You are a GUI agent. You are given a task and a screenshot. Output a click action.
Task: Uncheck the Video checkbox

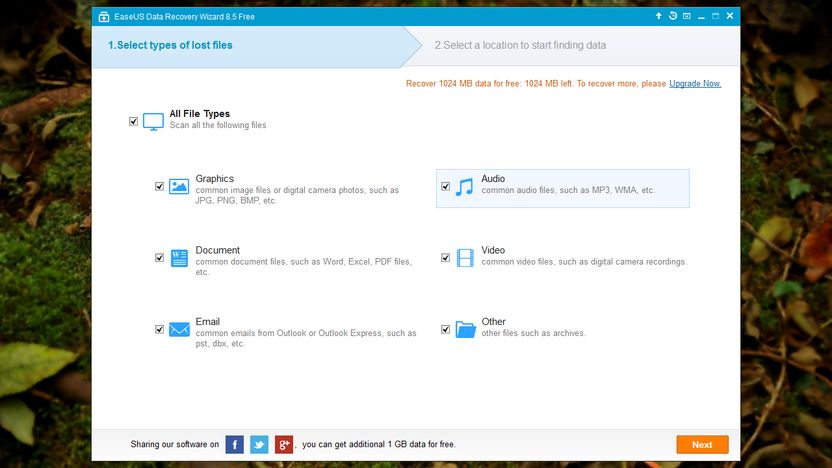point(445,258)
